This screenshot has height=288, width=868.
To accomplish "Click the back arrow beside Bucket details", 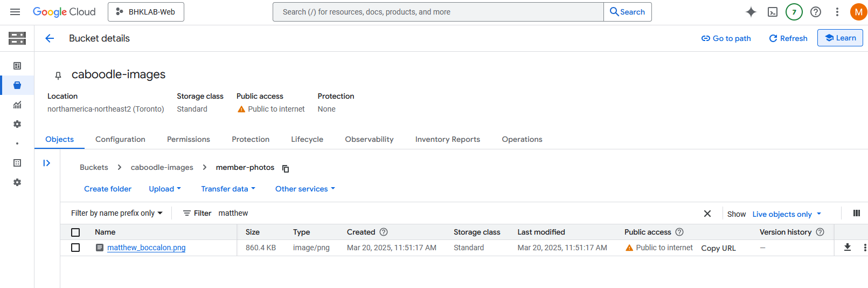I will point(50,38).
